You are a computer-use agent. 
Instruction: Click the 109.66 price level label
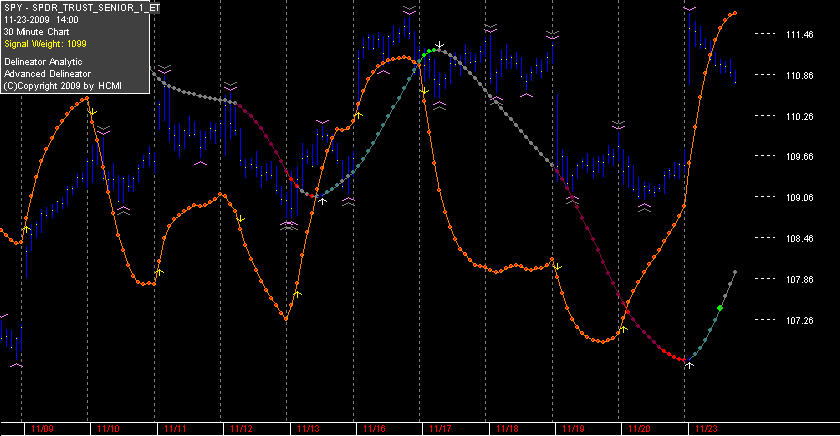click(x=799, y=156)
